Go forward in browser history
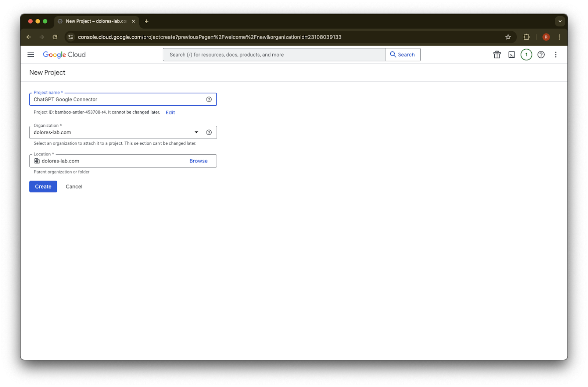Image resolution: width=588 pixels, height=387 pixels. click(x=42, y=37)
